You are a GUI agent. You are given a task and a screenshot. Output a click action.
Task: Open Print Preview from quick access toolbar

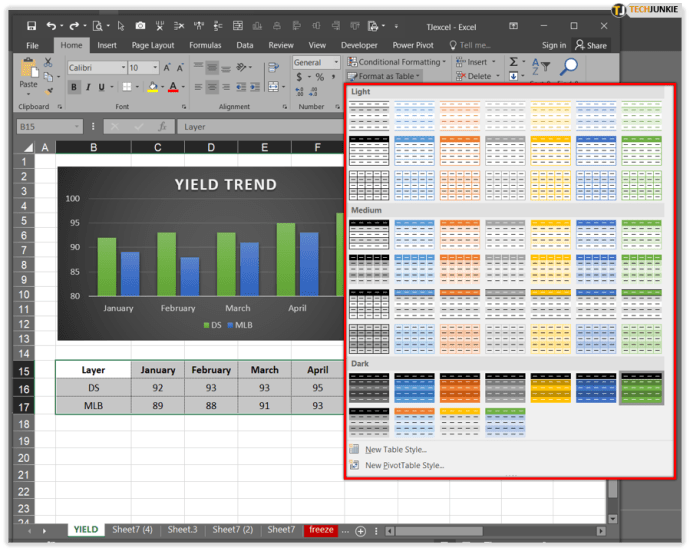(x=98, y=26)
